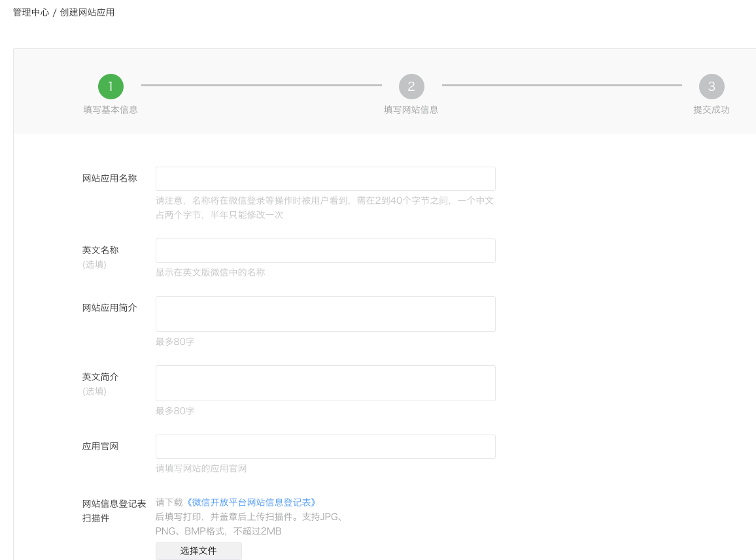Screen dimensions: 756x560
Task: Click the 网站信息登记表 扫描件 label
Action: point(114,511)
